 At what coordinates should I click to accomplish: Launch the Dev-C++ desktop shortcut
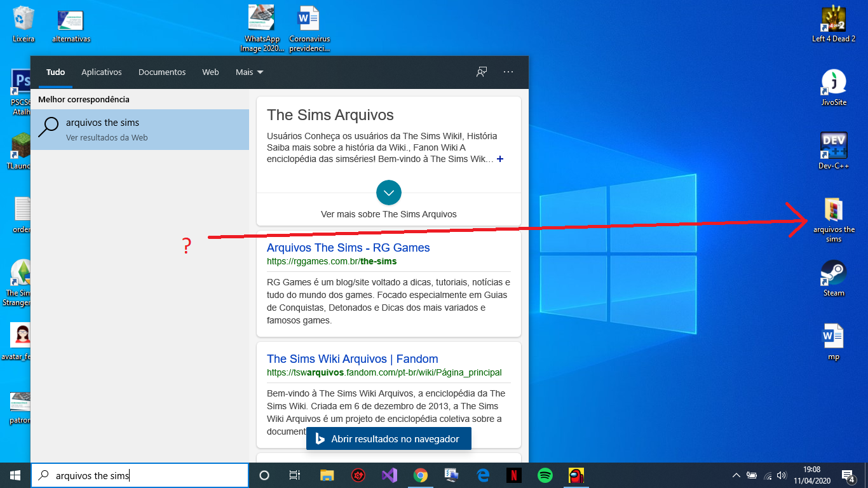(x=834, y=151)
